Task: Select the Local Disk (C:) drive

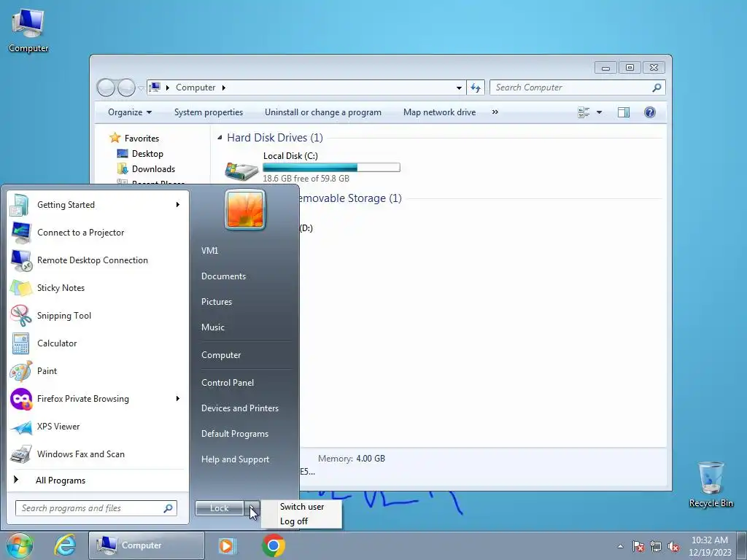Action: (312, 168)
